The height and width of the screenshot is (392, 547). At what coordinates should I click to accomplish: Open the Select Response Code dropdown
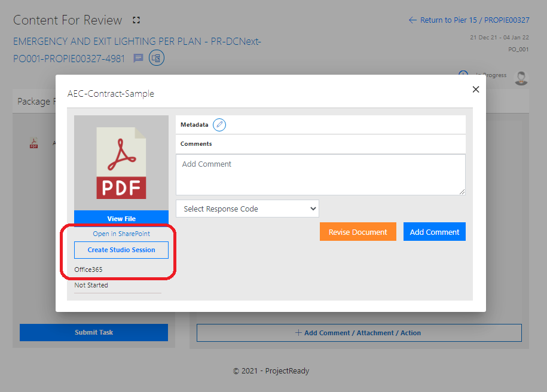pyautogui.click(x=247, y=209)
